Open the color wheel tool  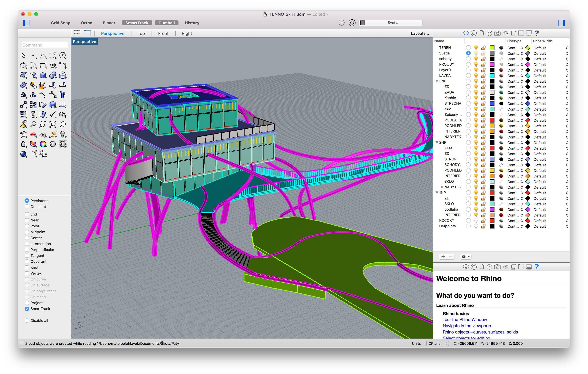tap(43, 144)
